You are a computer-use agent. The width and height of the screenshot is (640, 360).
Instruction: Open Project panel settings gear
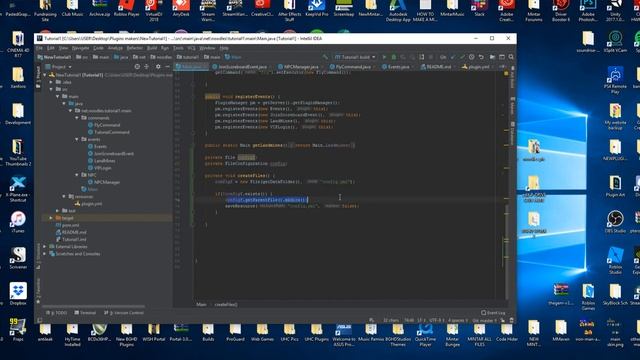pos(158,67)
